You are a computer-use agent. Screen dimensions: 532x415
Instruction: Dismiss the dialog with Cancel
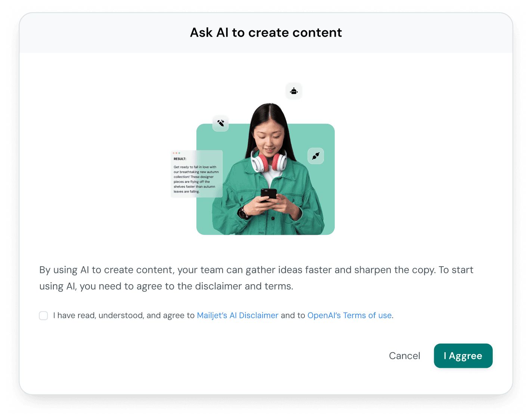point(405,356)
